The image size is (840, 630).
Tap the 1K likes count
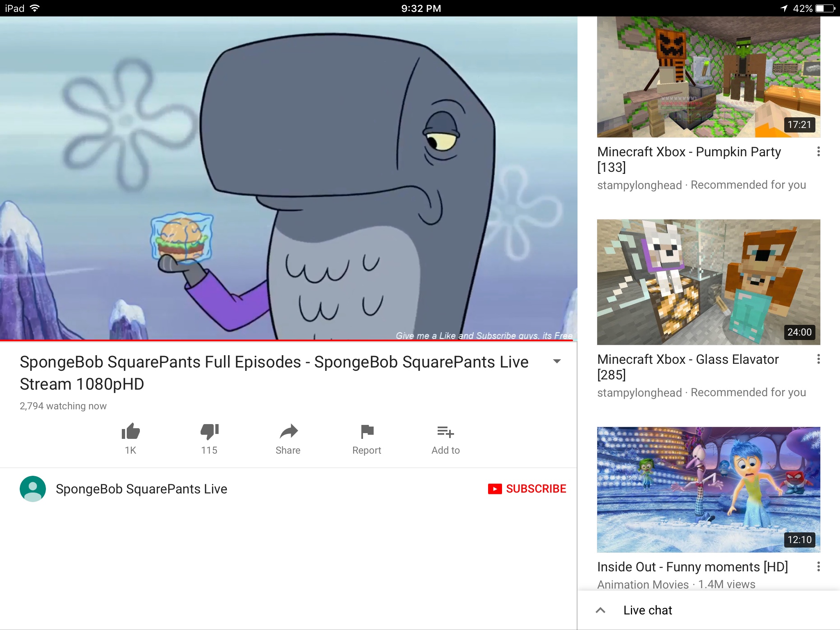pos(130,450)
